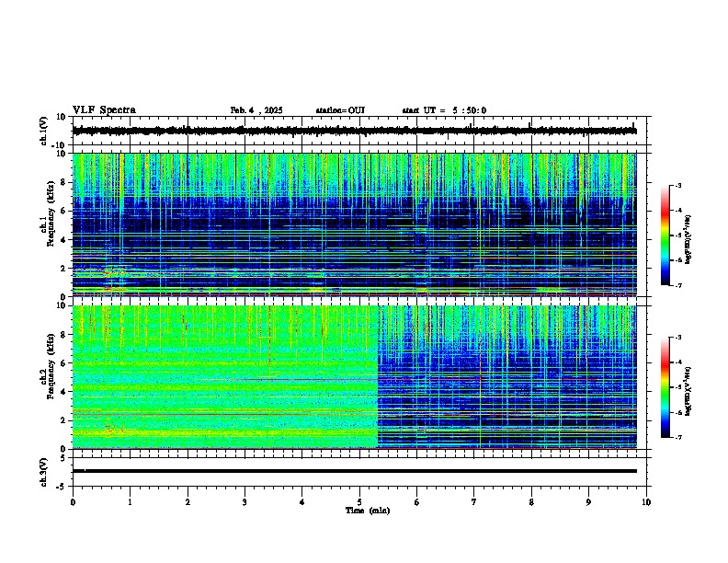Click time axis tick label "0"

(73, 502)
